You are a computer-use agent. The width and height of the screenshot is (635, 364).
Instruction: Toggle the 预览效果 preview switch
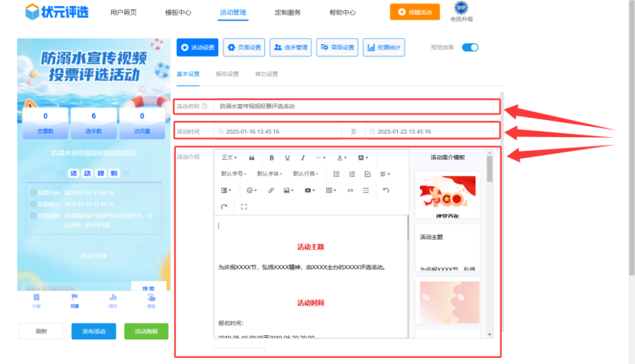(471, 47)
